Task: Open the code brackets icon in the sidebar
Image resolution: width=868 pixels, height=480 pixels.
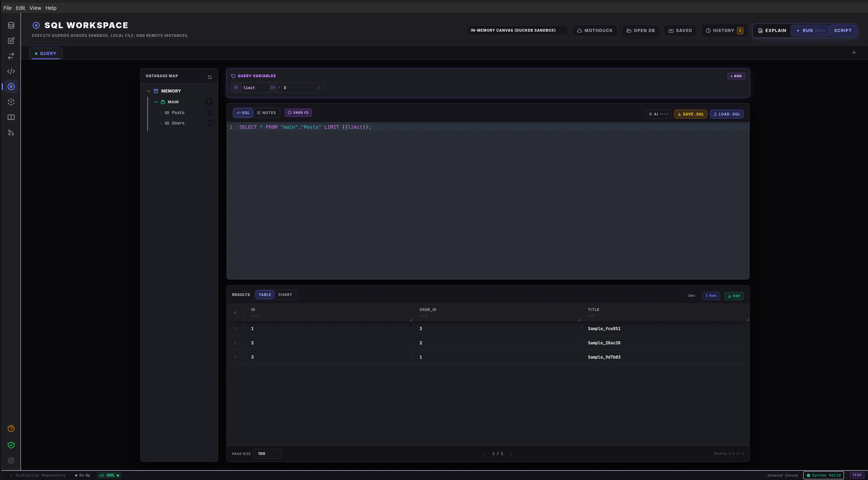Action: [11, 71]
